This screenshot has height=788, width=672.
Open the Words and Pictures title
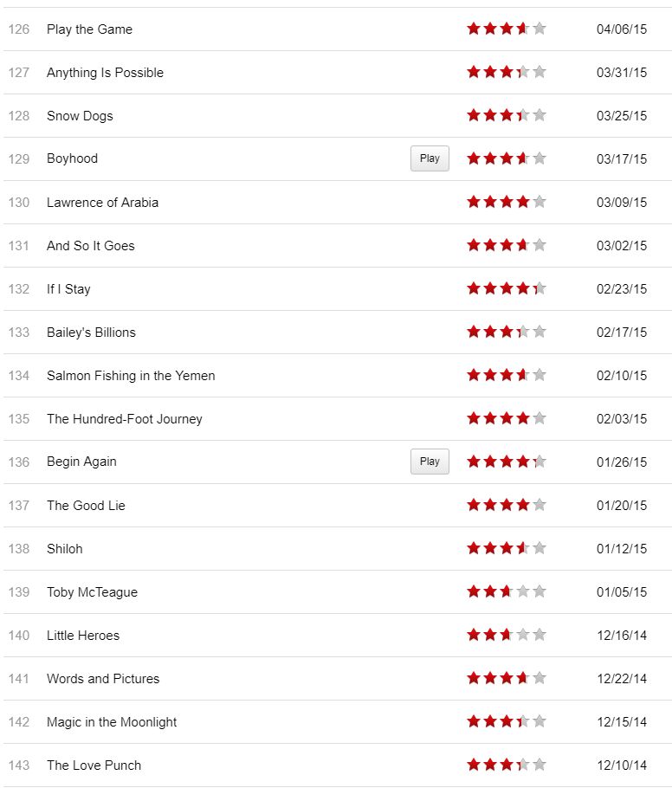click(103, 679)
